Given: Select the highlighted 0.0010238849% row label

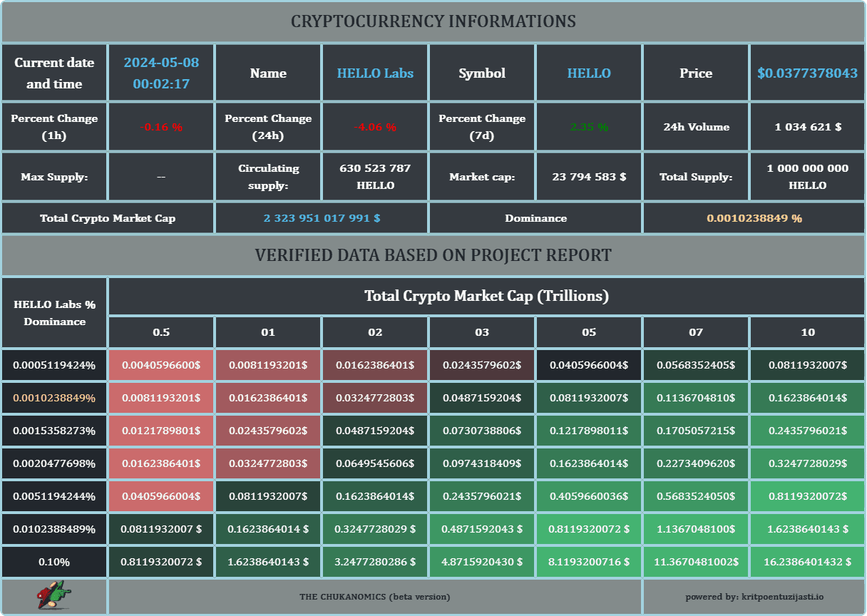Looking at the screenshot, I should click(x=54, y=398).
